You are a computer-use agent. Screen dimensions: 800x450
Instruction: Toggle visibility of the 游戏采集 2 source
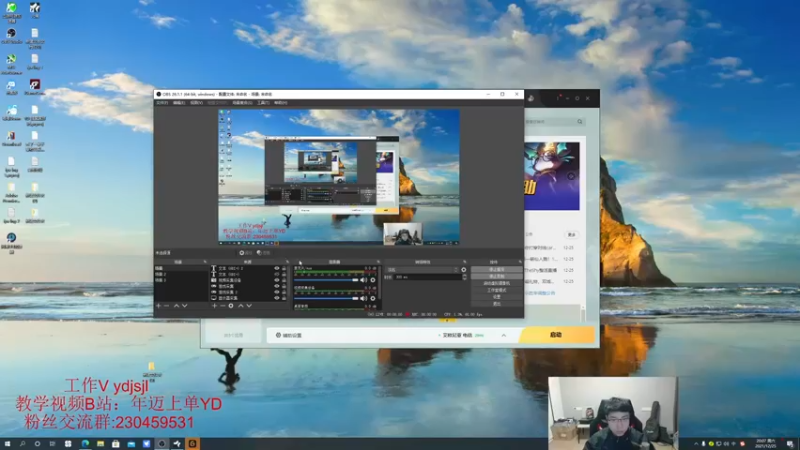click(277, 292)
